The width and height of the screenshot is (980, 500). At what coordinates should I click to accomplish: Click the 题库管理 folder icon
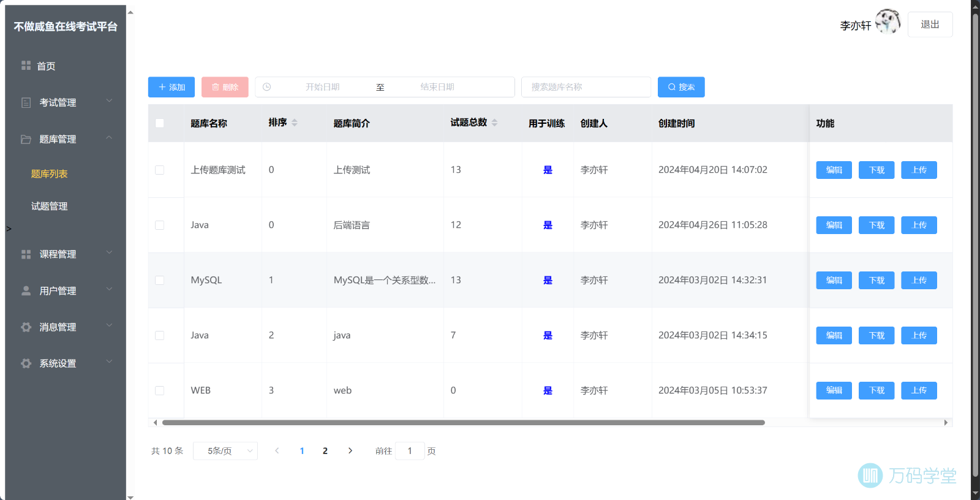(x=26, y=139)
